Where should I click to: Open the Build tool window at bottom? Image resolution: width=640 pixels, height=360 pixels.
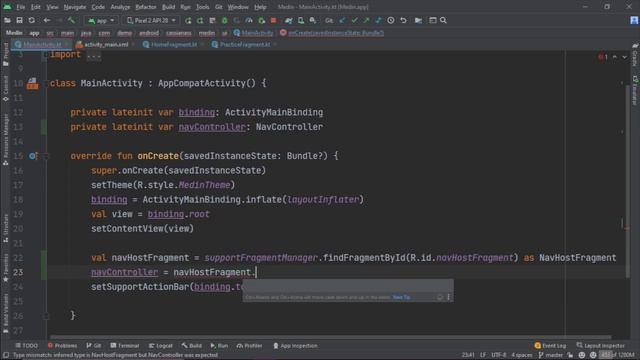coord(191,346)
